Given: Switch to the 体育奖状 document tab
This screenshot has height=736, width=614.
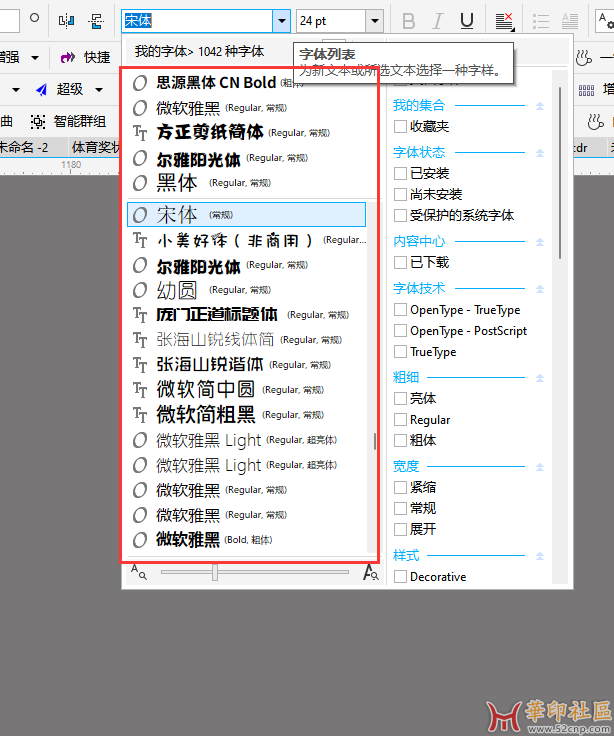Looking at the screenshot, I should click(96, 147).
